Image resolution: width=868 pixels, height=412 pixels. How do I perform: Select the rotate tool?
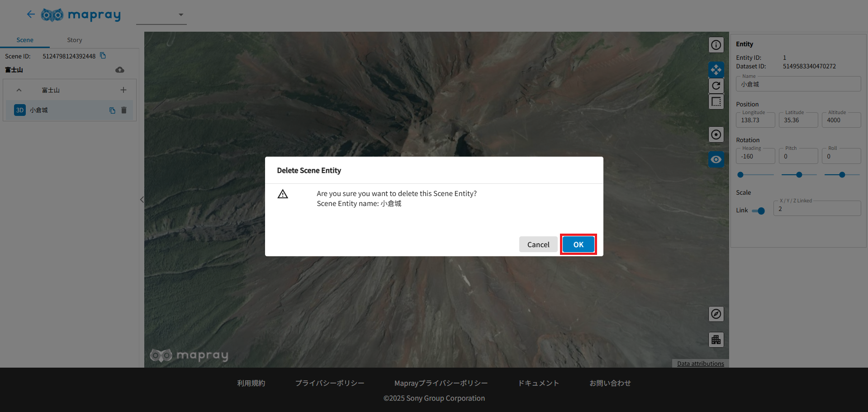716,86
